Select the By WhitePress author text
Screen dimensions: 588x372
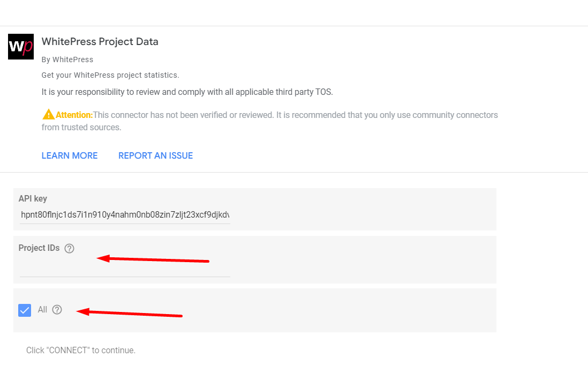[67, 59]
